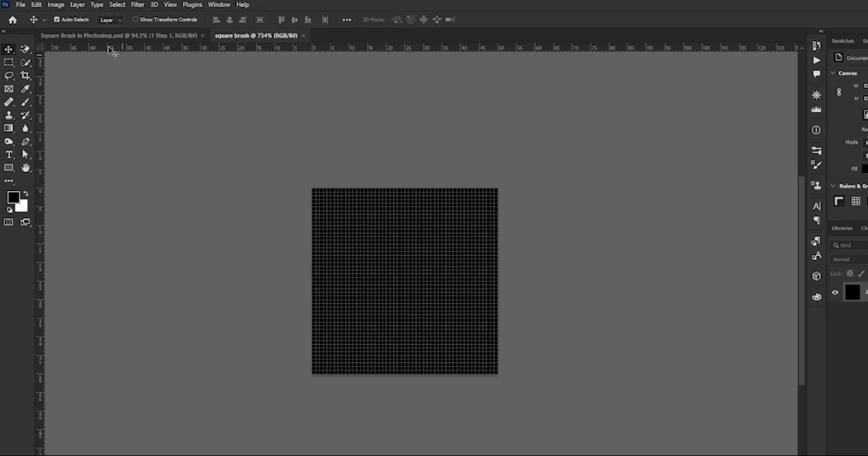The image size is (868, 456).
Task: Open the Comments panel icon
Action: tap(816, 73)
